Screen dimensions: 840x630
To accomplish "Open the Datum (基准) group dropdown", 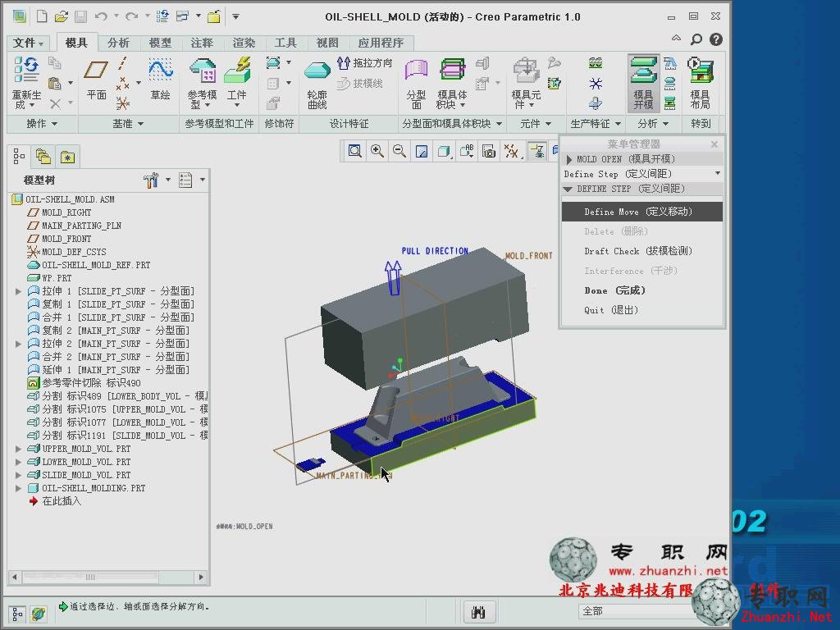I will click(128, 124).
